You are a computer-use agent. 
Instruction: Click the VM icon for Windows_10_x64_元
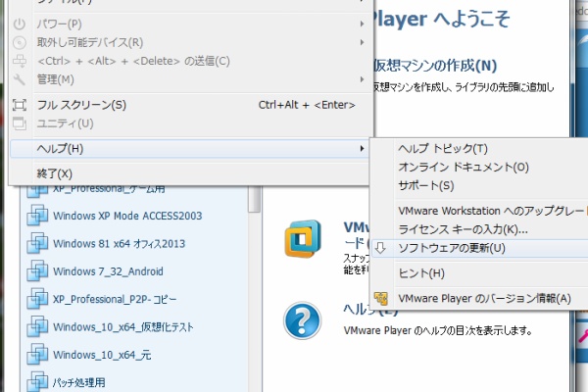coord(38,355)
